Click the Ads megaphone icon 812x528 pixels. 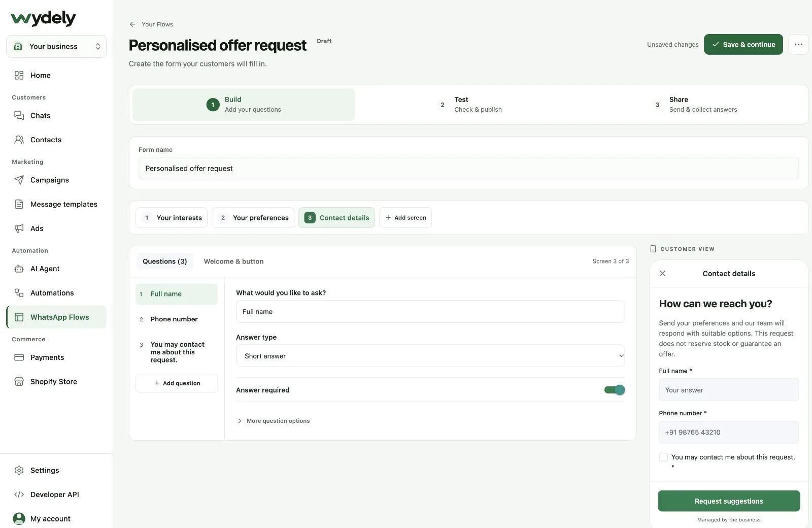point(19,228)
